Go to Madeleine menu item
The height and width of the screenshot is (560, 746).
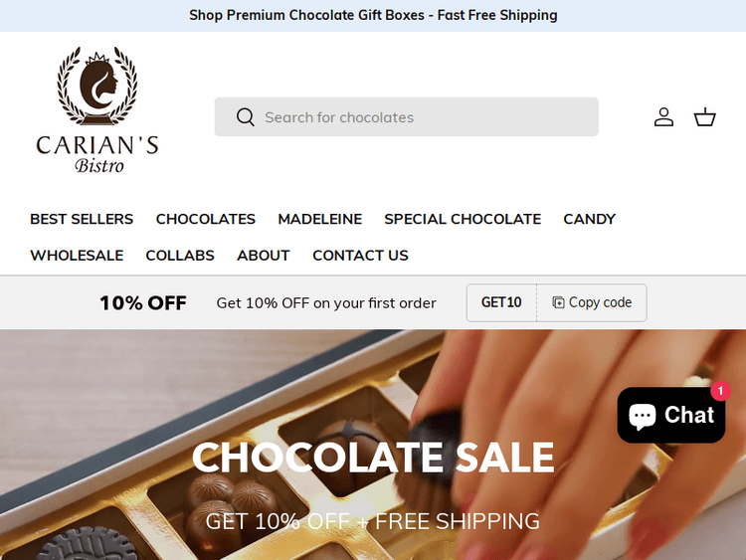coord(319,219)
